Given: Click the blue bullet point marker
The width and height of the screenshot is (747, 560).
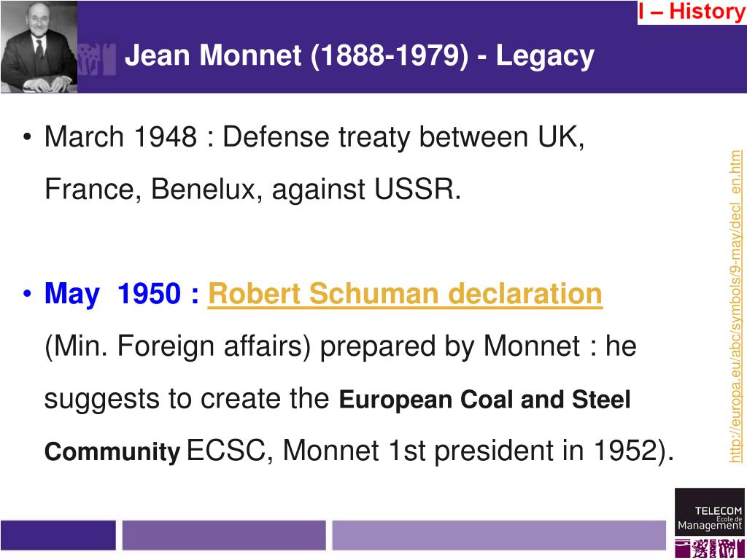Looking at the screenshot, I should pos(27,293).
